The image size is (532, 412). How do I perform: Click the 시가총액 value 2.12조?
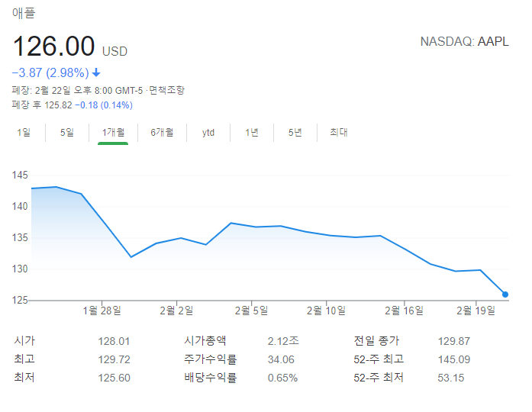(x=283, y=341)
